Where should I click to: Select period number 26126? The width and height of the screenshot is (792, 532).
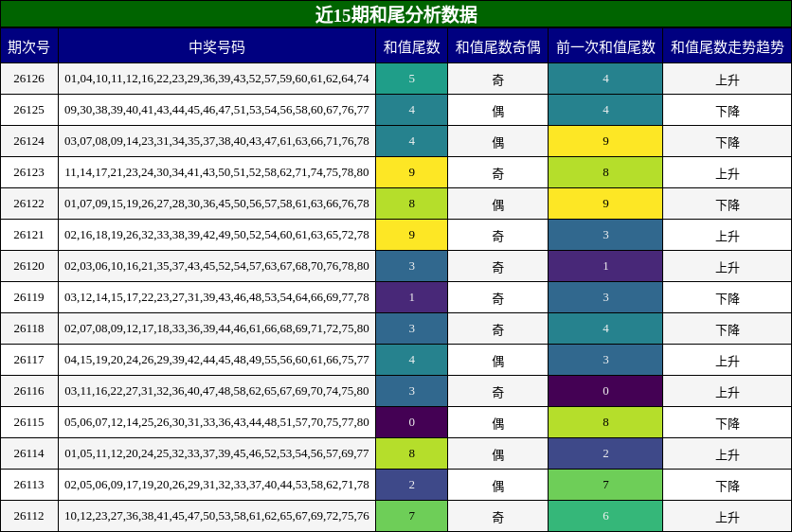(28, 79)
